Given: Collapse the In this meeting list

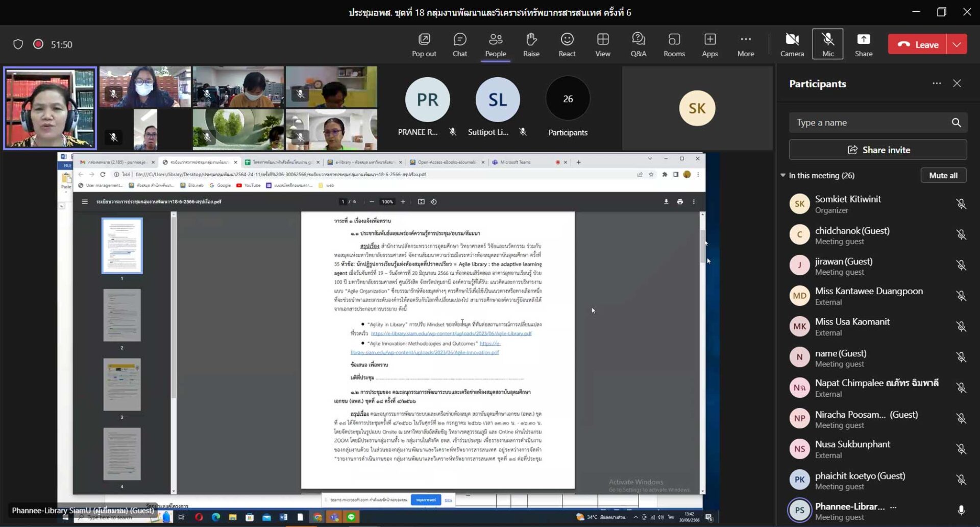Looking at the screenshot, I should 783,175.
